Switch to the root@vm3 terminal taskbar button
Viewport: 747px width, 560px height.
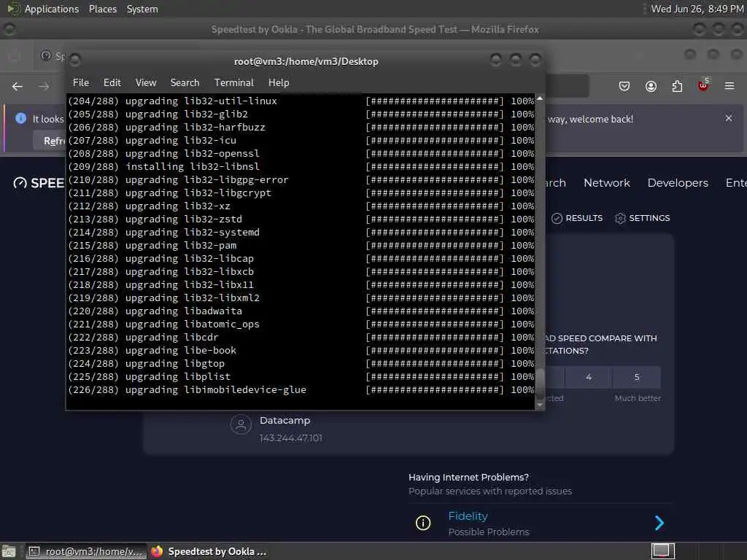pos(86,551)
